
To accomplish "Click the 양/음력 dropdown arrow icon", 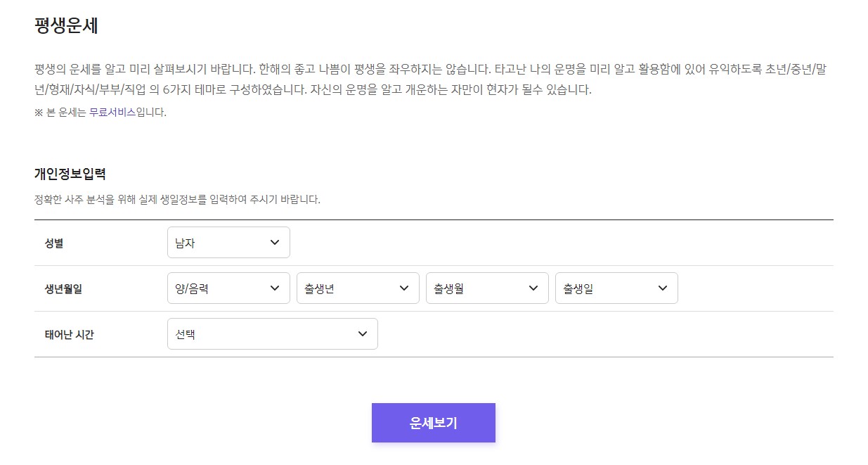I will pyautogui.click(x=275, y=288).
